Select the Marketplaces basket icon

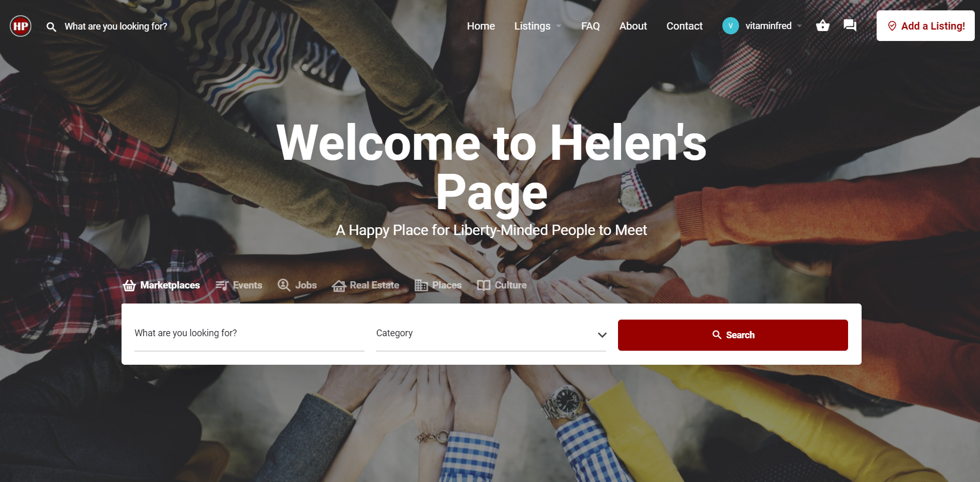129,285
